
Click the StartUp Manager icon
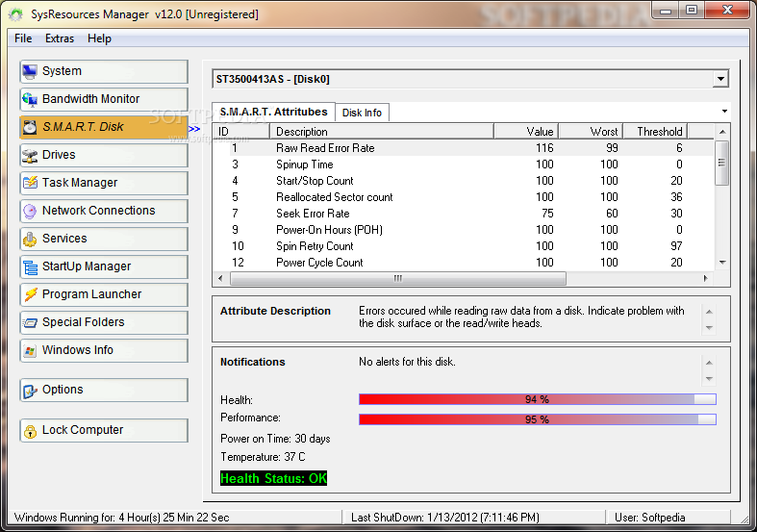(x=30, y=266)
